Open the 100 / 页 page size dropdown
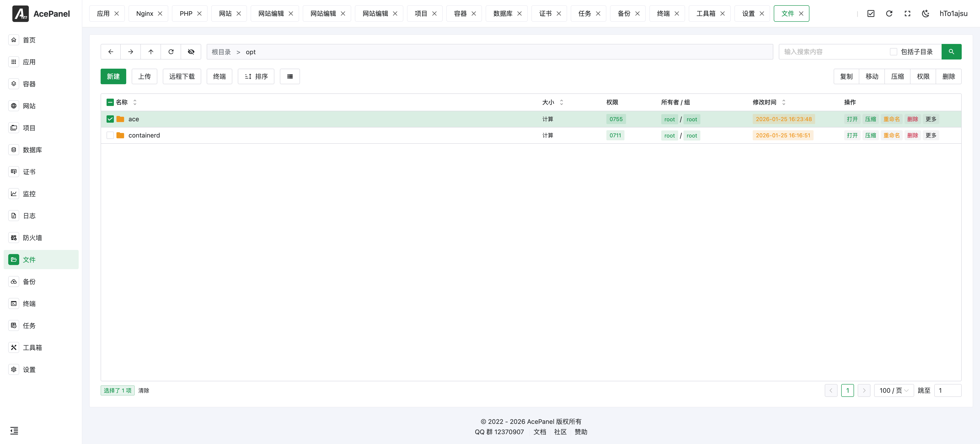Viewport: 980px width, 444px height. 894,391
